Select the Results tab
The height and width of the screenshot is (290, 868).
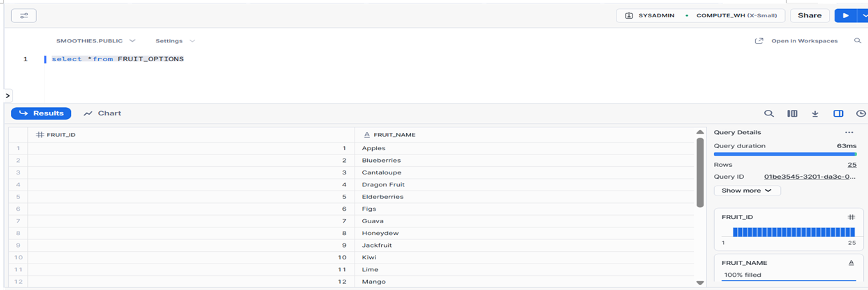(x=41, y=113)
